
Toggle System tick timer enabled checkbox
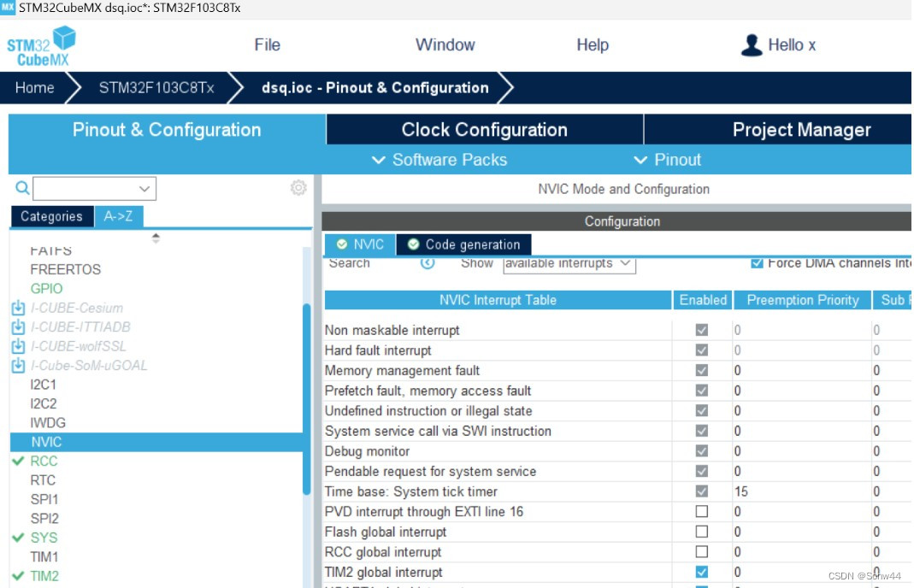pyautogui.click(x=702, y=491)
